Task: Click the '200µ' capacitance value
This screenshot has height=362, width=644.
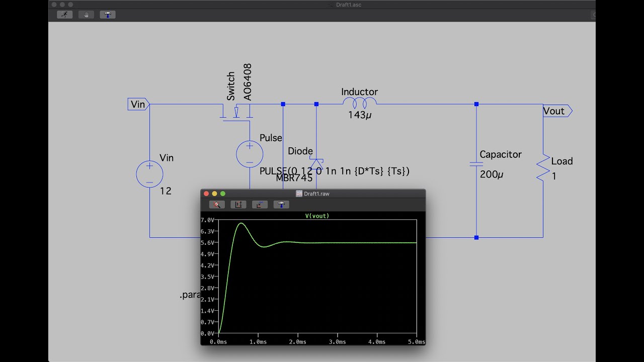Action: click(x=492, y=174)
